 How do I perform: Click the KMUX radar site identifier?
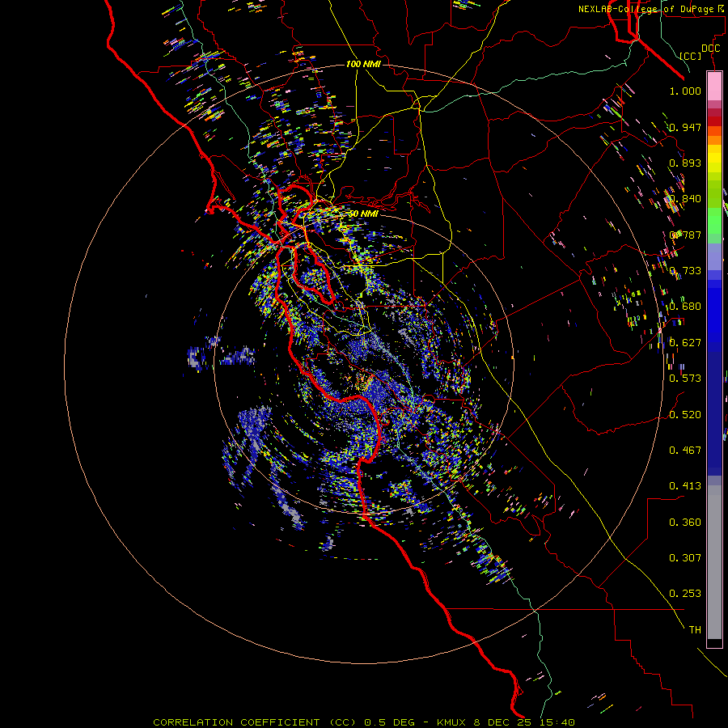point(453,722)
